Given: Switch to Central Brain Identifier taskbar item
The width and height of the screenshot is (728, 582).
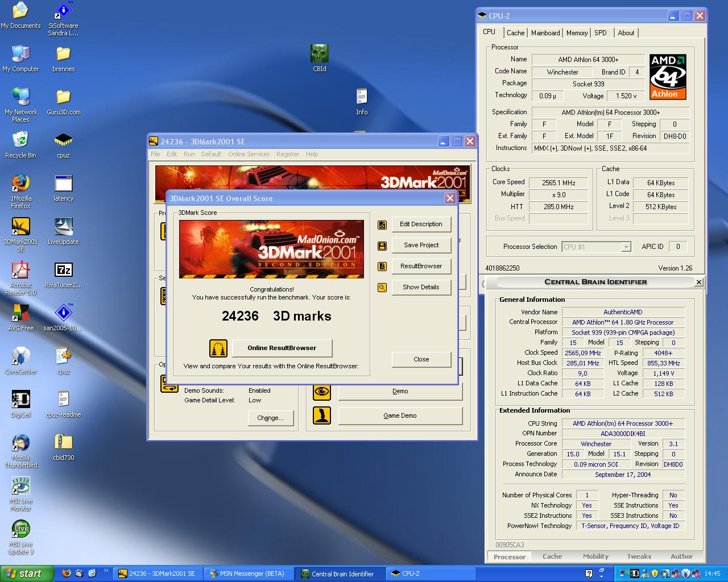Looking at the screenshot, I should [x=341, y=573].
